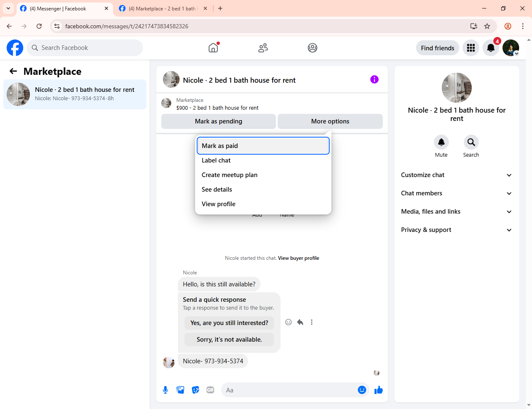The height and width of the screenshot is (409, 532).
Task: Choose a GIF icon
Action: coord(210,390)
